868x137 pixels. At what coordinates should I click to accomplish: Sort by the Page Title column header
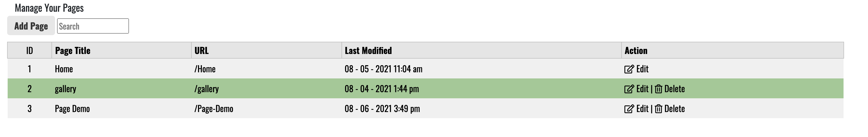(73, 50)
